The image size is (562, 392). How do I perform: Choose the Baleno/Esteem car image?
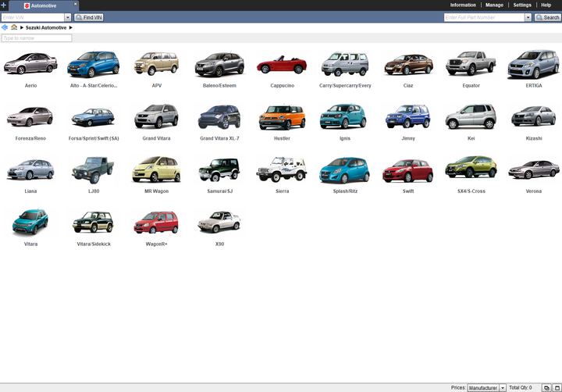point(219,64)
